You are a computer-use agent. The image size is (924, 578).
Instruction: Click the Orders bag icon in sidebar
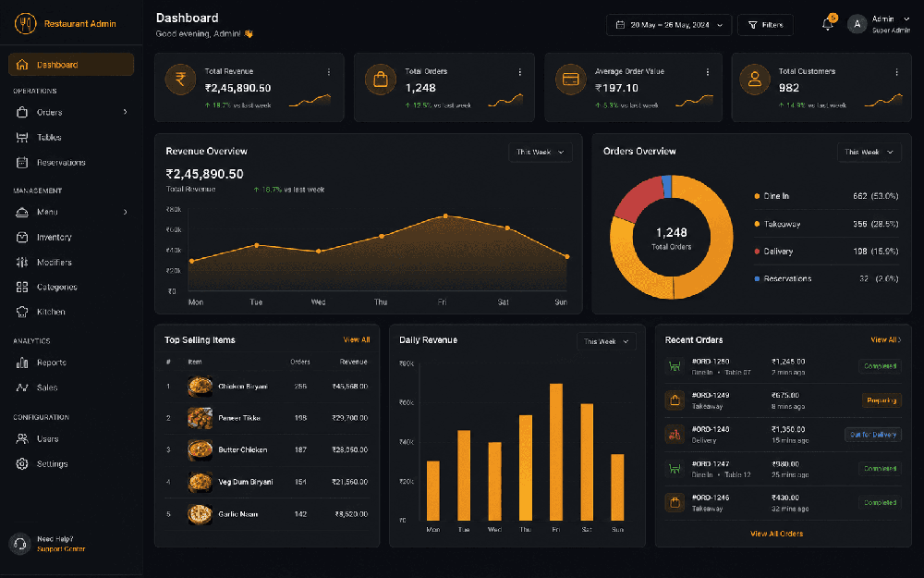coord(22,112)
